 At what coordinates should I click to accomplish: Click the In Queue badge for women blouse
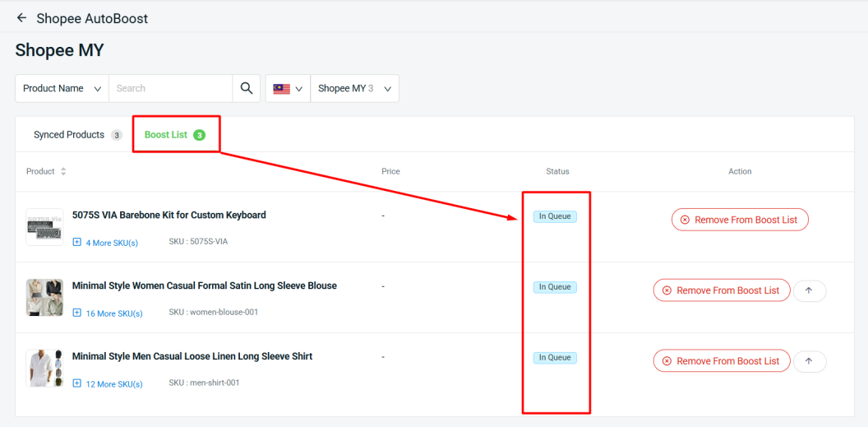[x=555, y=287]
